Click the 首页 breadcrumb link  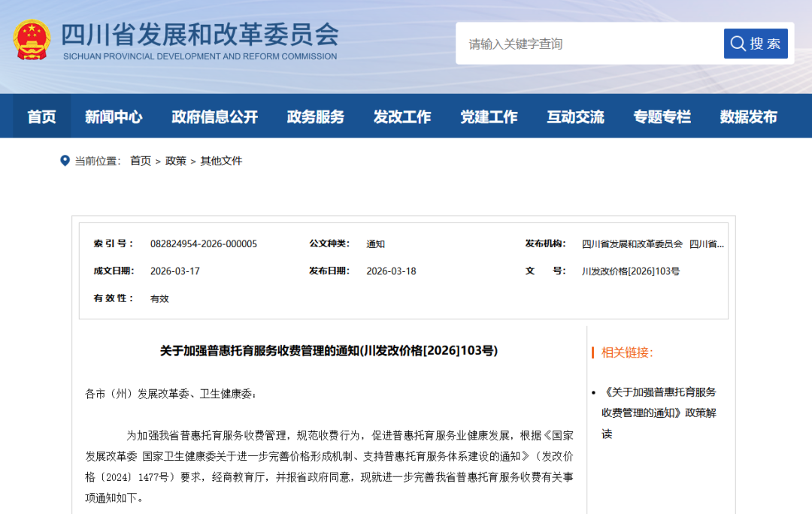pos(141,161)
